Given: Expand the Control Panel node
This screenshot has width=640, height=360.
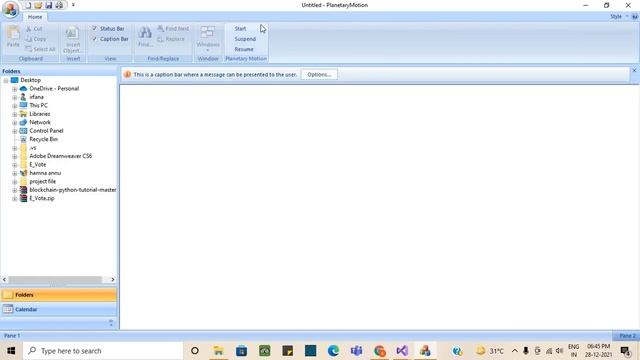Looking at the screenshot, I should [15, 131].
